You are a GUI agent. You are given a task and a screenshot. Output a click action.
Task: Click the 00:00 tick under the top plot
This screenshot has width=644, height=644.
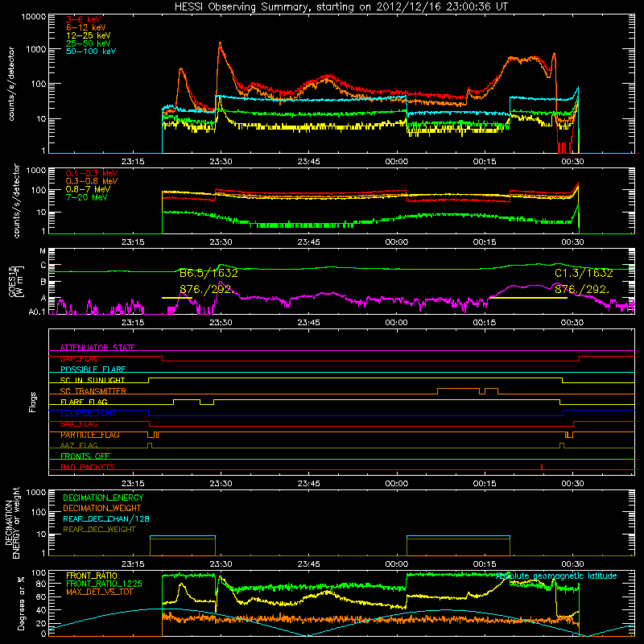click(396, 162)
